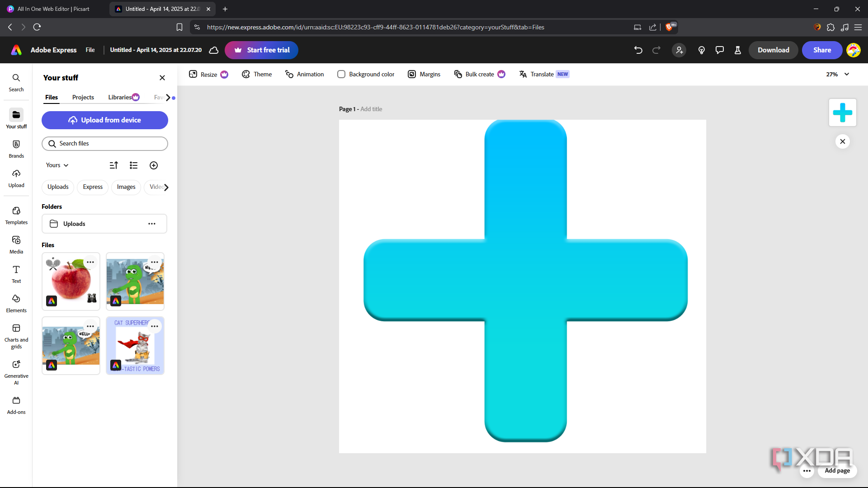Close the Your stuff panel
This screenshot has width=868, height=488.
click(x=162, y=78)
